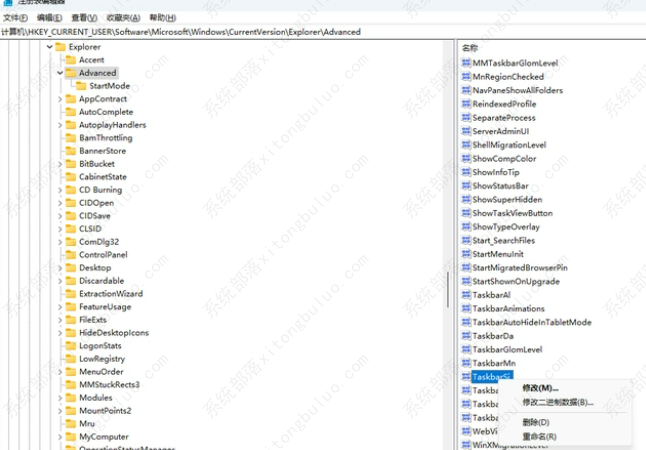Open the 收藏夹(A) menu
Image resolution: width=646 pixels, height=450 pixels.
click(x=123, y=18)
